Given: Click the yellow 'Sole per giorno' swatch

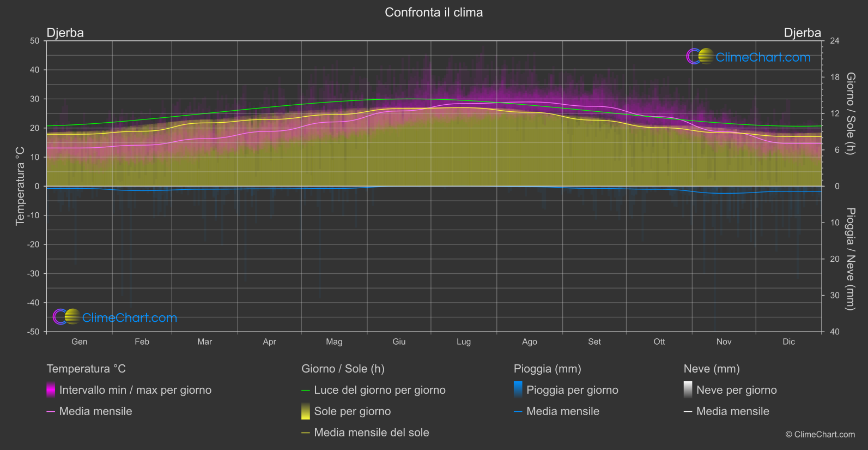Looking at the screenshot, I should [306, 411].
